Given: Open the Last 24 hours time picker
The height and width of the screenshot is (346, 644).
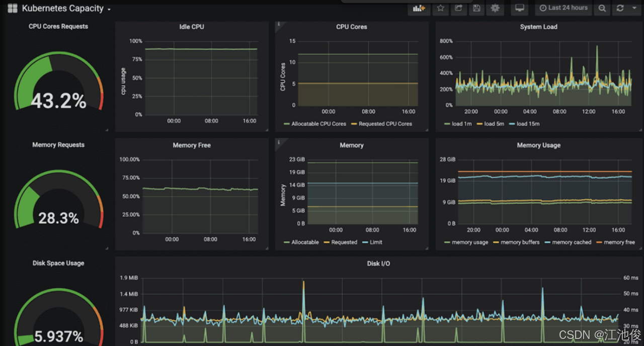Looking at the screenshot, I should click(x=563, y=8).
